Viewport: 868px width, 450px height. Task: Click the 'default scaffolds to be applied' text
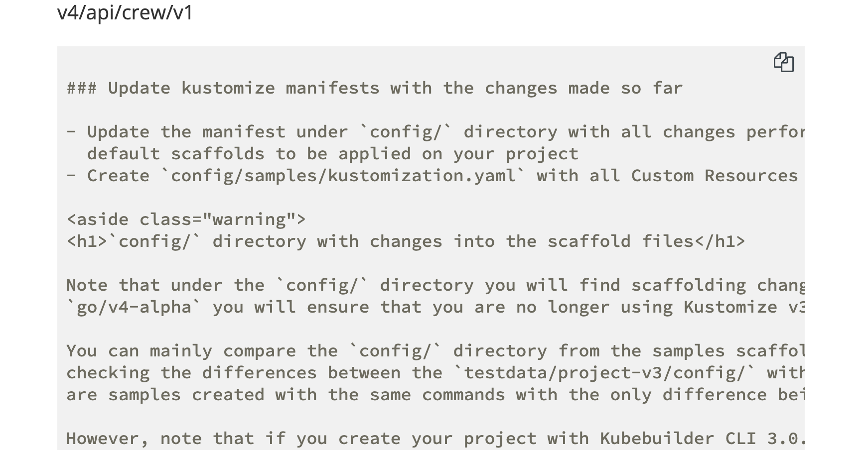[334, 153]
